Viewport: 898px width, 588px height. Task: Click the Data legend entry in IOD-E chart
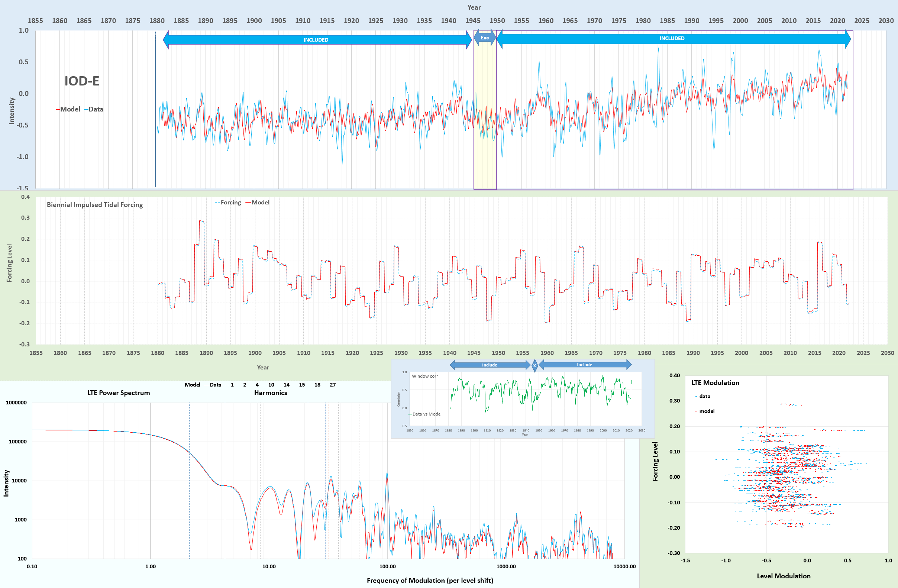coord(96,109)
